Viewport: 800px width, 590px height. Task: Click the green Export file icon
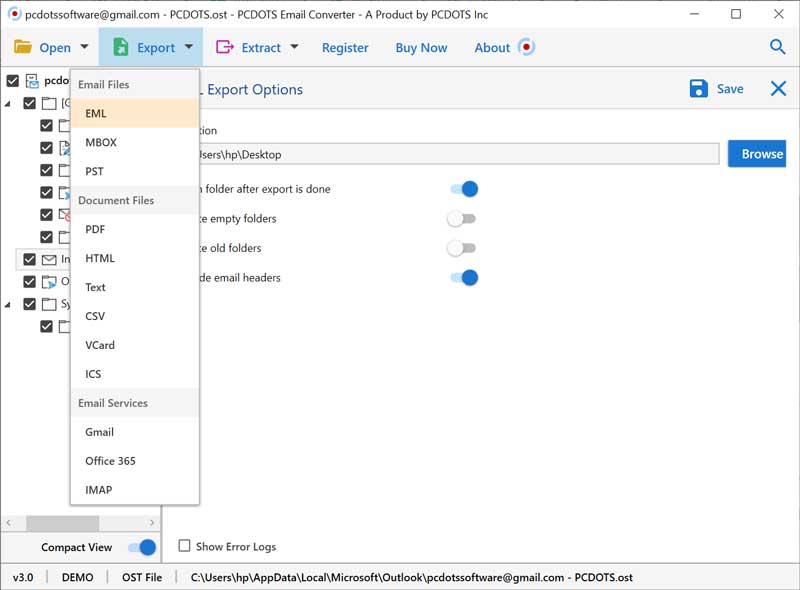click(120, 47)
